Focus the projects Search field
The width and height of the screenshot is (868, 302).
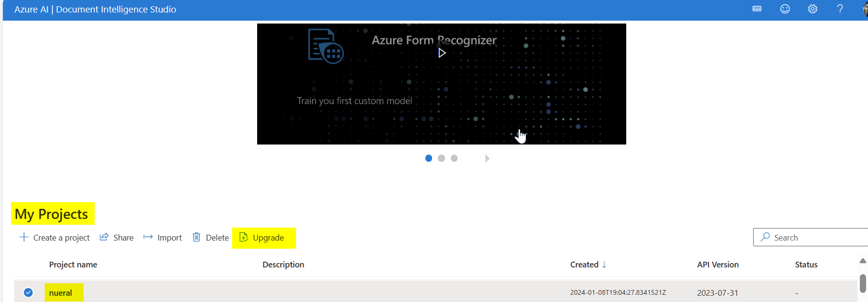tap(810, 237)
